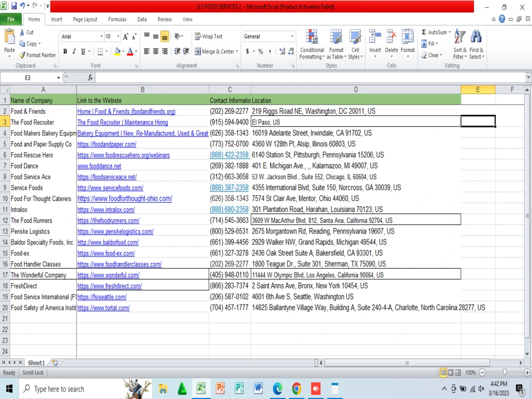Click the Delete cells icon
The image size is (532, 399).
[x=391, y=37]
